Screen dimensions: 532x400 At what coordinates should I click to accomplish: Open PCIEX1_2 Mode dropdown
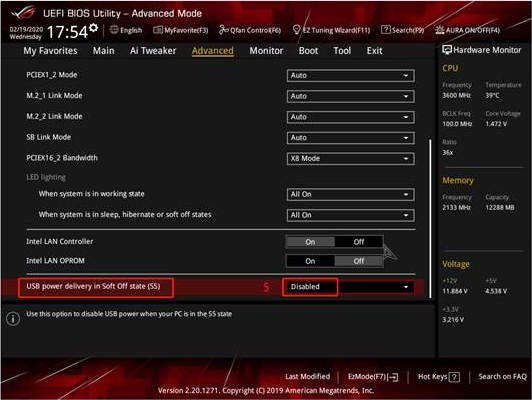click(x=350, y=76)
